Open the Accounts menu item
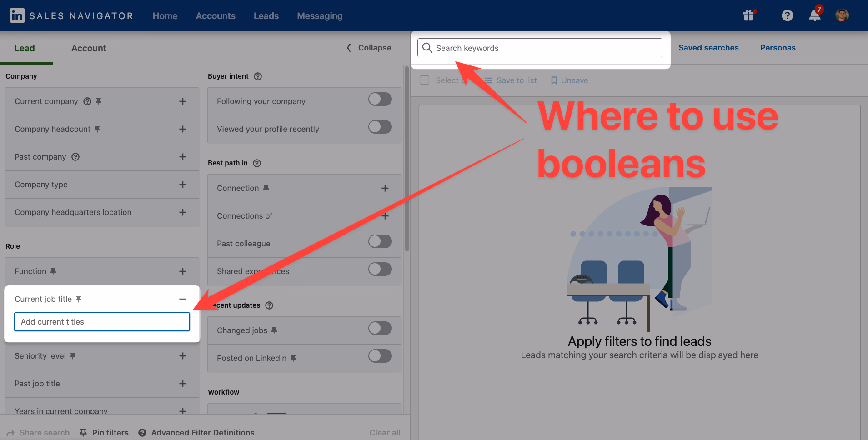 coord(216,16)
